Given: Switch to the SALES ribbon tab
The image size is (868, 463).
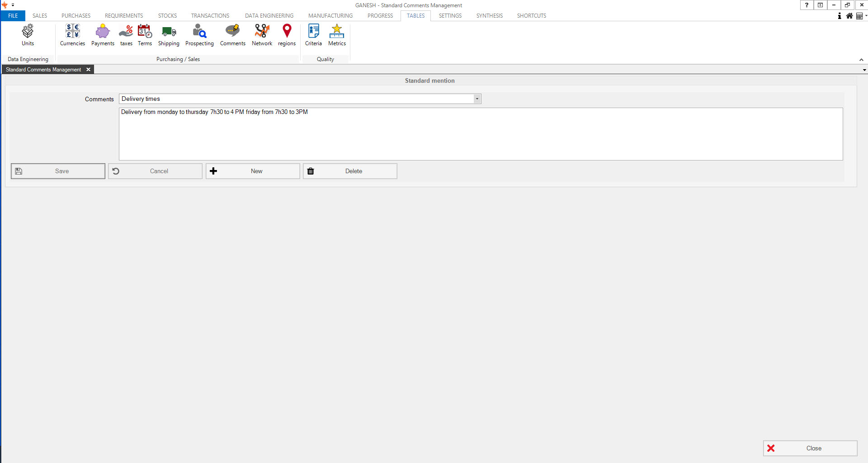Looking at the screenshot, I should point(40,16).
